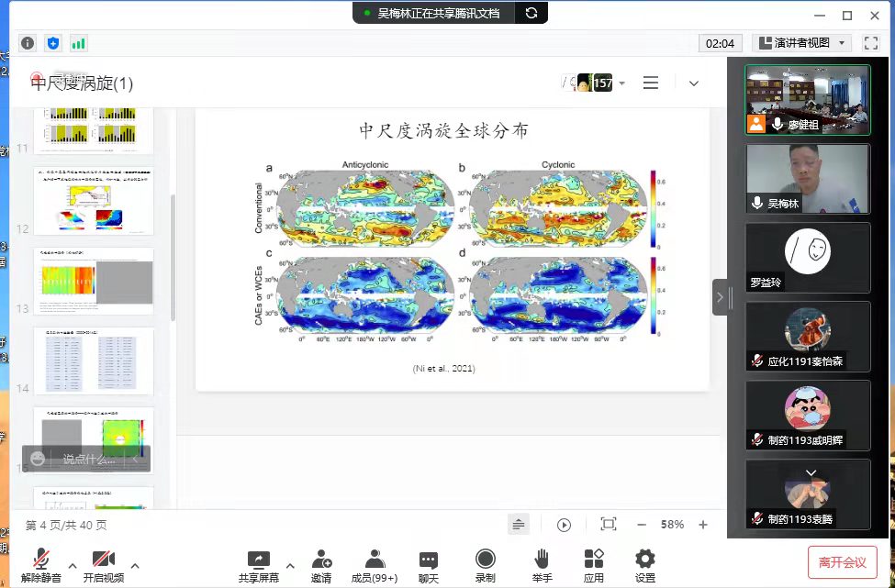
Task: Click the 解除静音 microphone icon
Action: point(41,560)
